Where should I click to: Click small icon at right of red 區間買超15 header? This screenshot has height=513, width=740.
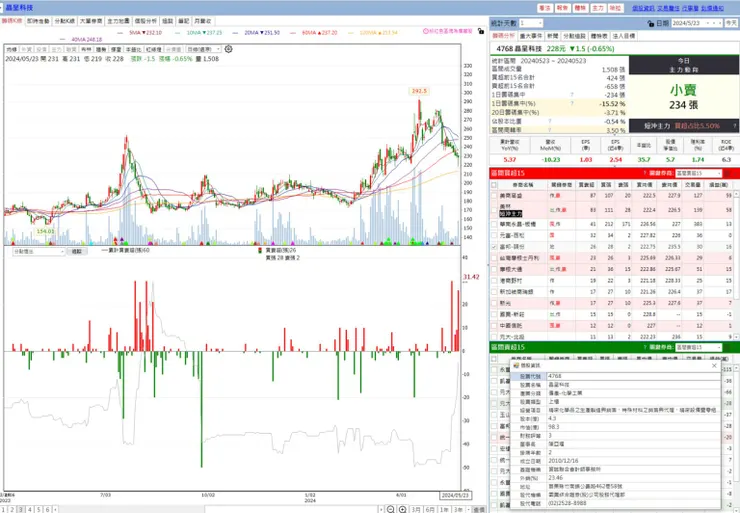pos(727,173)
